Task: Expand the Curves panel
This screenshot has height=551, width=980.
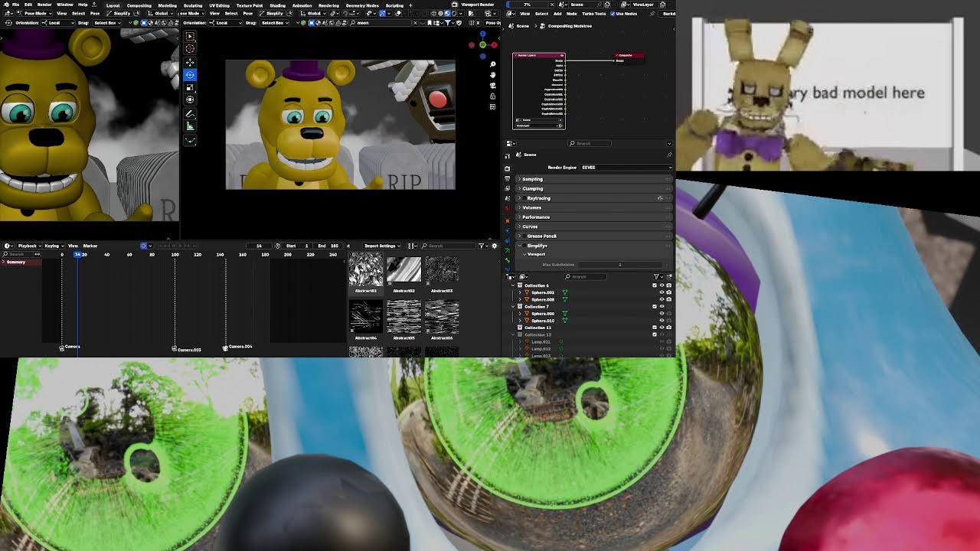Action: [593, 227]
